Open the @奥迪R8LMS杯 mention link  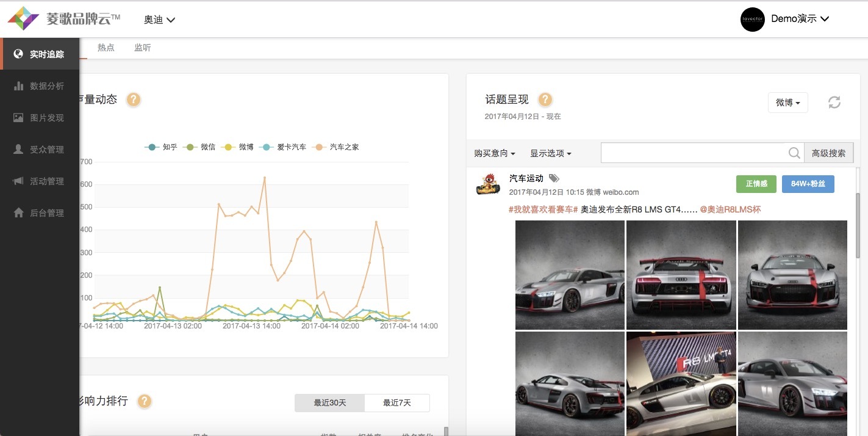pyautogui.click(x=730, y=209)
